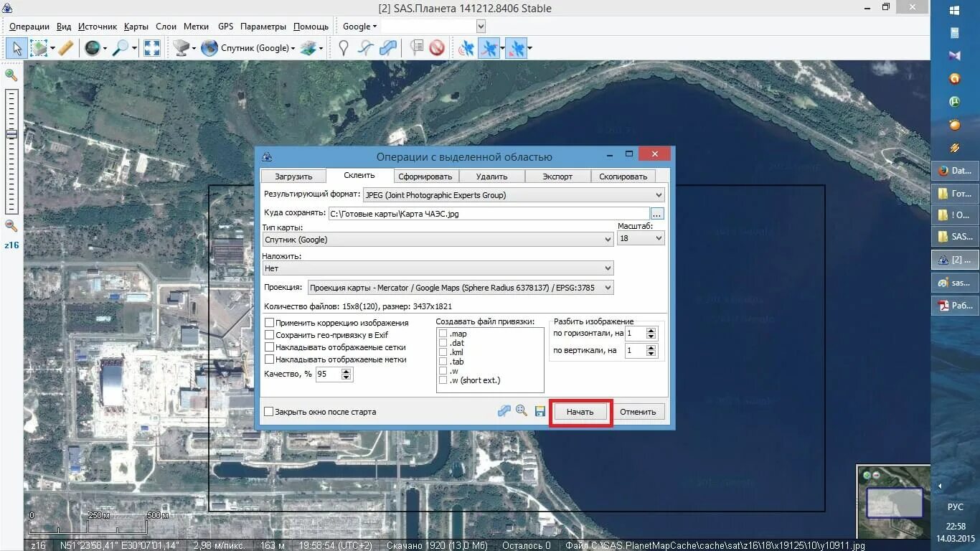The width and height of the screenshot is (980, 551).
Task: Open Тип карты Спутник (Google) dropdown
Action: tap(438, 240)
